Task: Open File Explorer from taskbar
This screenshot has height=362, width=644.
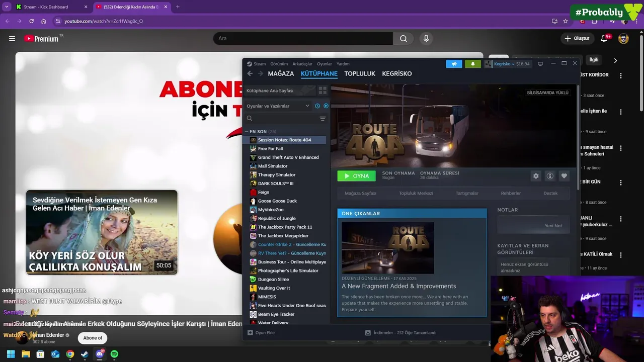Action: click(x=26, y=354)
